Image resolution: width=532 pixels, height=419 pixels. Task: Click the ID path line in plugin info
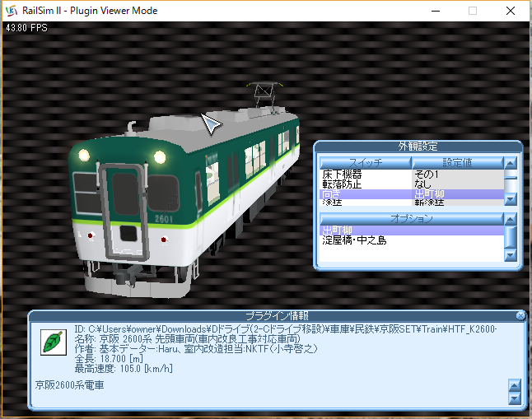[x=286, y=329]
